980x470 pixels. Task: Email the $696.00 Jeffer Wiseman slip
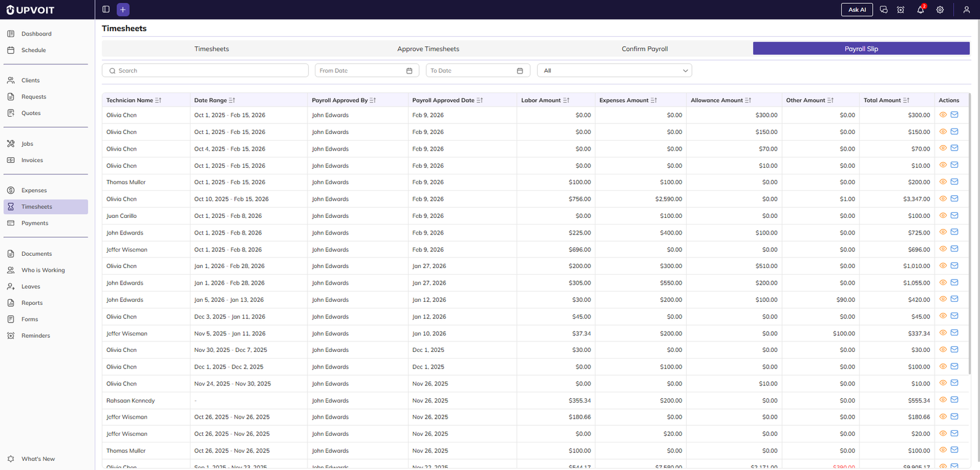(954, 249)
